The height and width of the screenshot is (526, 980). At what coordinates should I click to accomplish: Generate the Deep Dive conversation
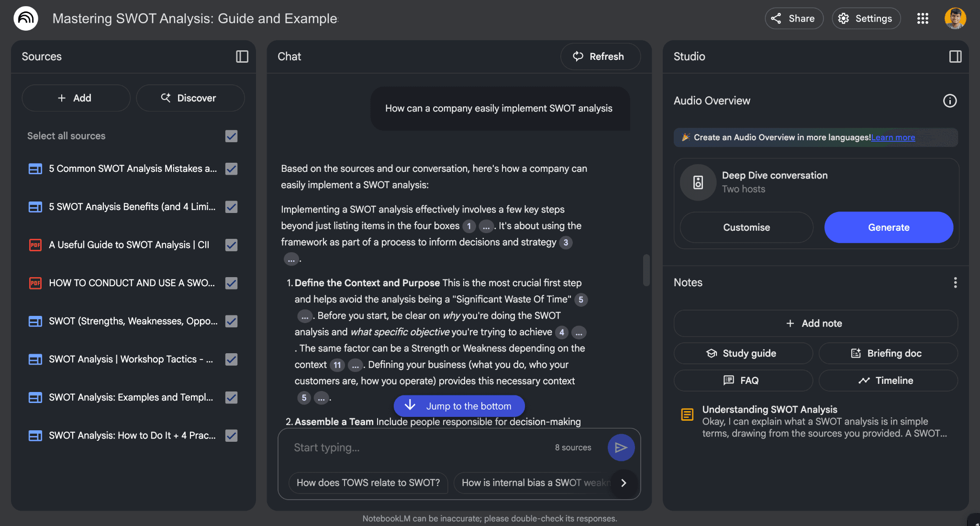coord(888,227)
